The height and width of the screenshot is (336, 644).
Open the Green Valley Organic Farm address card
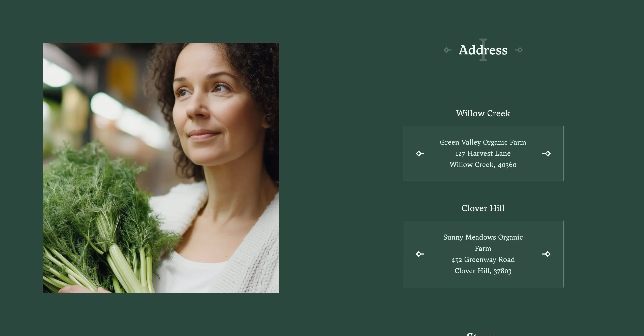(x=483, y=154)
